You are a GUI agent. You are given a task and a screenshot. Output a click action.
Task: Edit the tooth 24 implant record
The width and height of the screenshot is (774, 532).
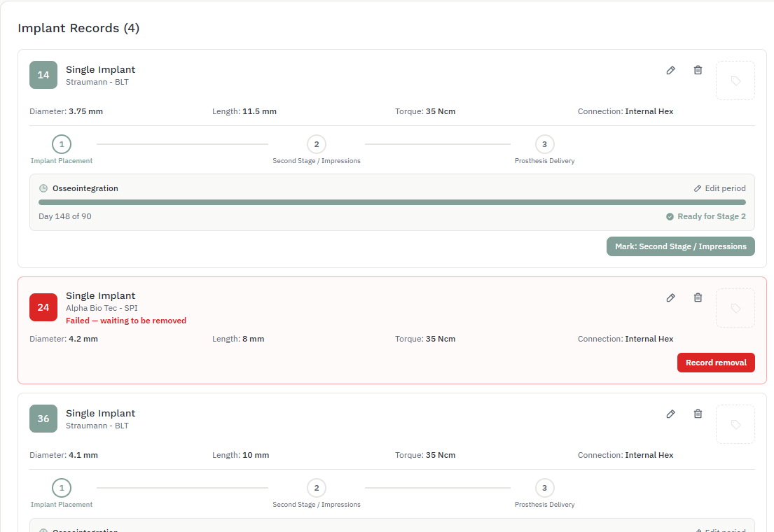670,297
